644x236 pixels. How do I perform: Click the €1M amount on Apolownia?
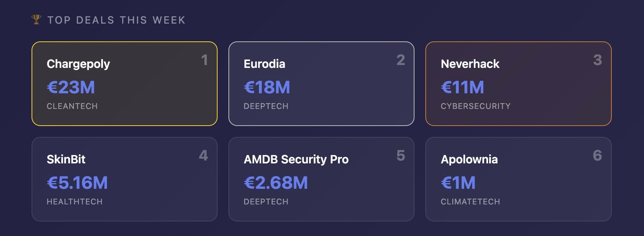coord(458,183)
